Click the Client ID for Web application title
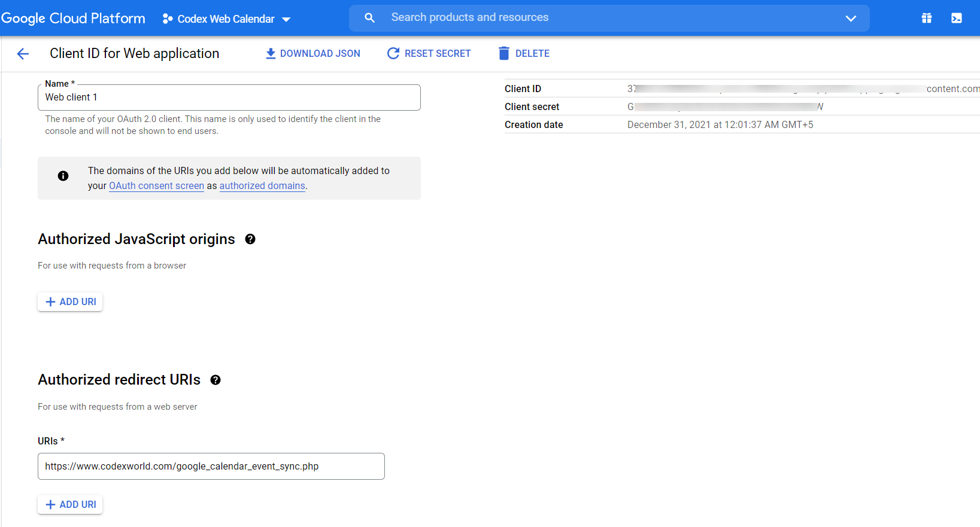 tap(135, 53)
